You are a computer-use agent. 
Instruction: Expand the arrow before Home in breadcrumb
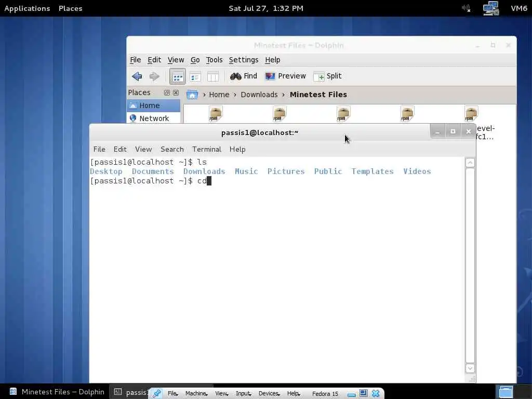pyautogui.click(x=204, y=95)
